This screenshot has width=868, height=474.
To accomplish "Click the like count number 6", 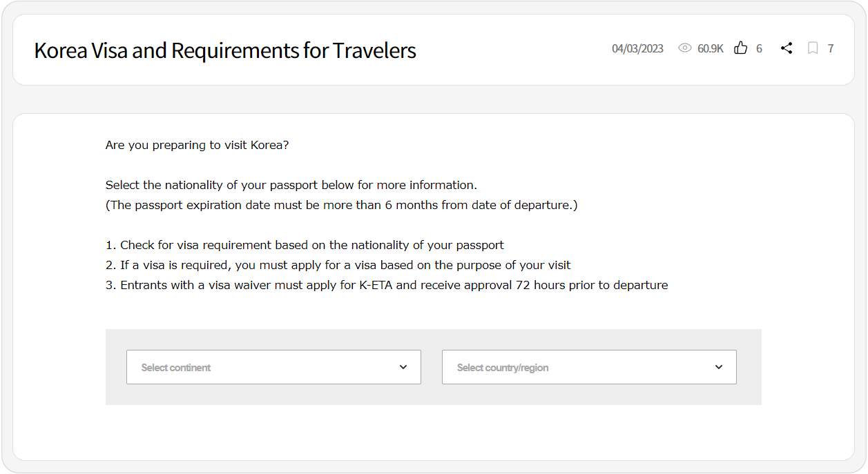I will (759, 48).
